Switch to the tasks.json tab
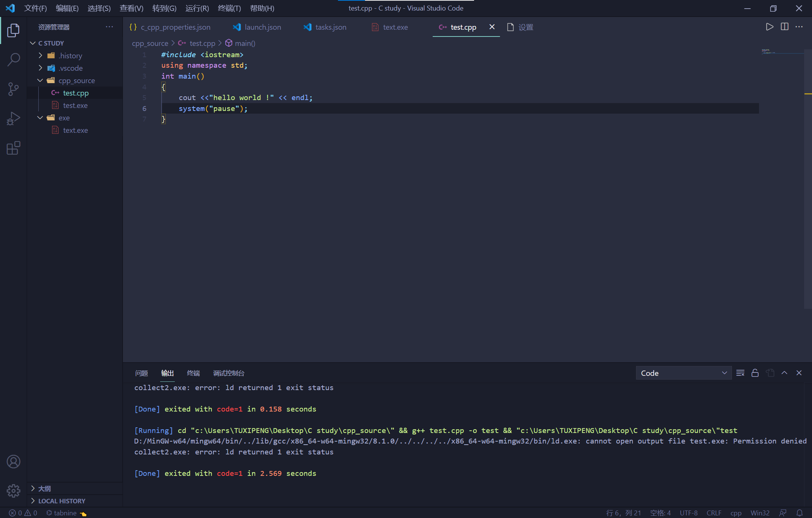Viewport: 812px width, 518px height. (x=330, y=27)
